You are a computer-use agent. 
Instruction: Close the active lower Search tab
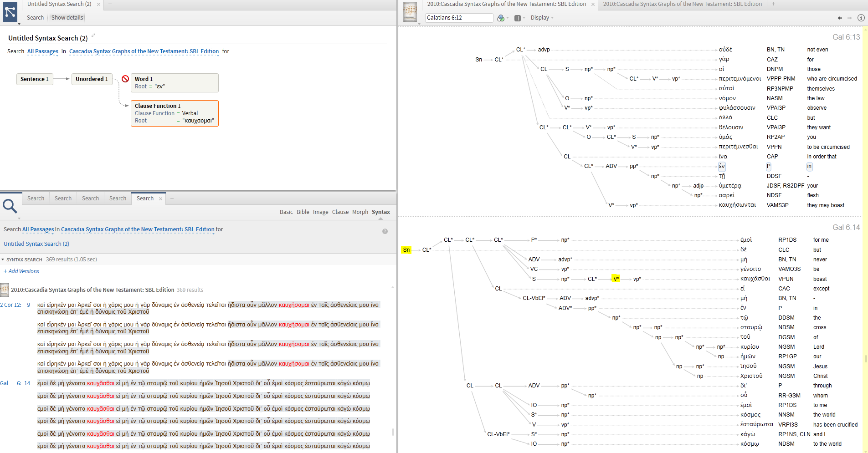tap(160, 199)
